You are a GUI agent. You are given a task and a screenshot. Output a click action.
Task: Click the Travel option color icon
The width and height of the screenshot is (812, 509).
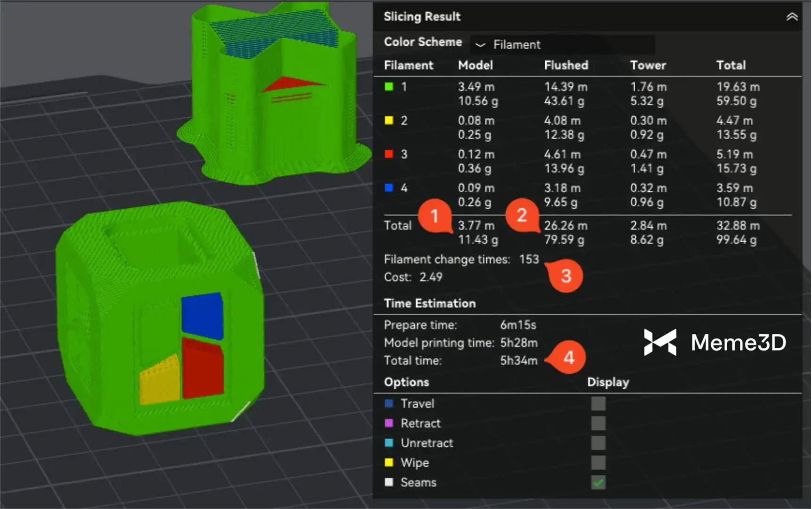click(389, 403)
